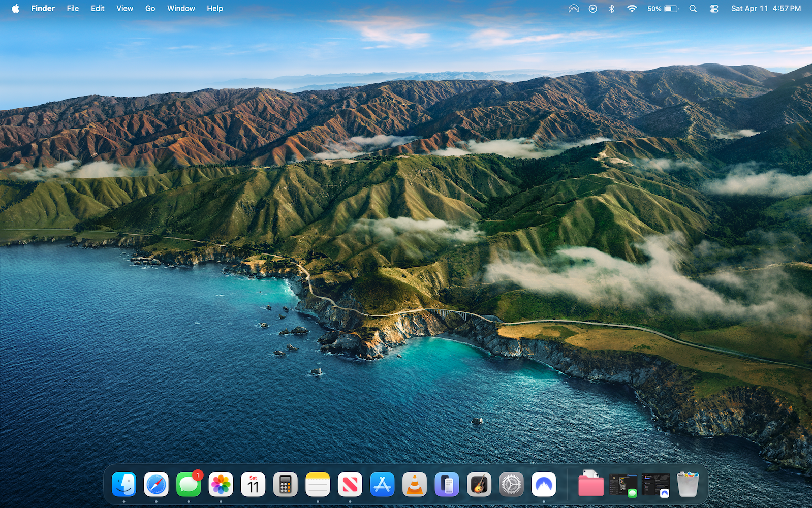Open the Go menu
This screenshot has width=812, height=508.
pos(150,9)
